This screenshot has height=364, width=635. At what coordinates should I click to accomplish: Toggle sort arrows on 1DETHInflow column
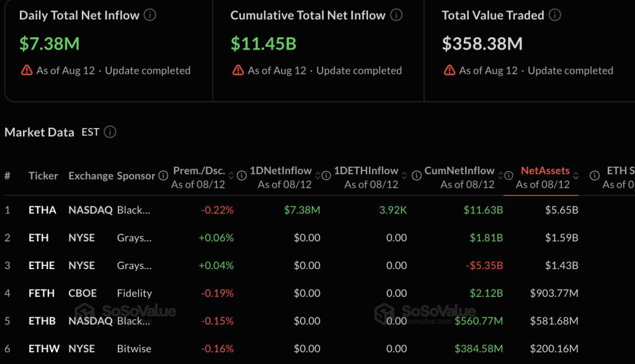coord(404,175)
